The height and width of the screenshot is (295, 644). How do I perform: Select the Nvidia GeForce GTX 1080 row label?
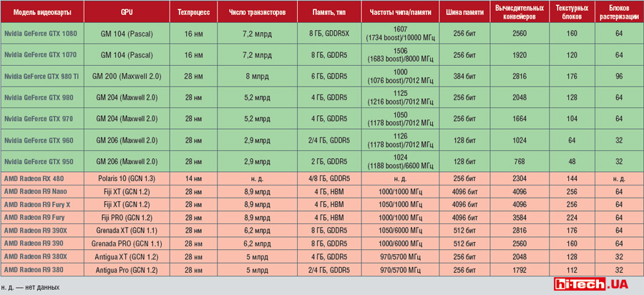[x=42, y=34]
